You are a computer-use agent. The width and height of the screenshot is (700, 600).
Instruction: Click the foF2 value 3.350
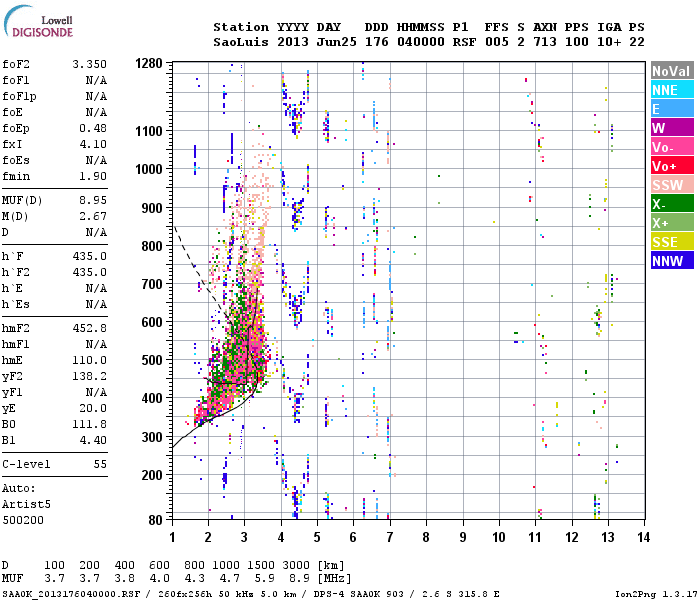(x=89, y=64)
